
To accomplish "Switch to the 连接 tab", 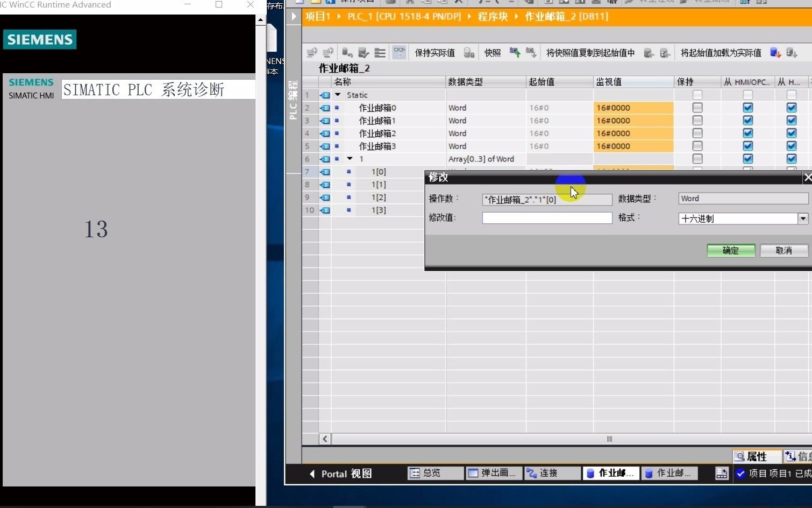I will click(552, 473).
